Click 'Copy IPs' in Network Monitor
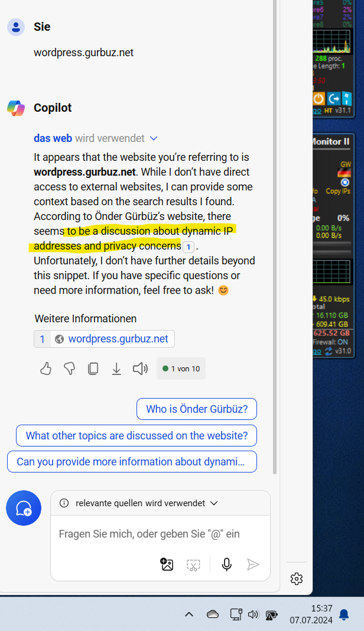The height and width of the screenshot is (631, 364). pyautogui.click(x=338, y=191)
